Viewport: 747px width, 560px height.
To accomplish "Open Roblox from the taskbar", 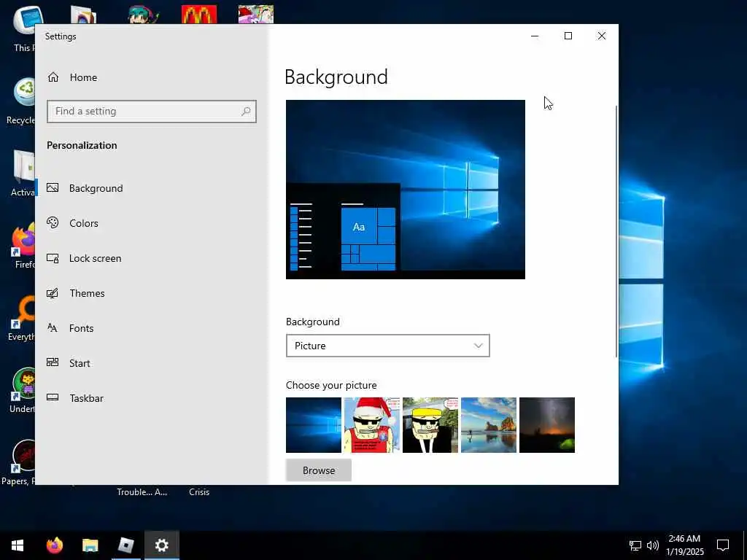I will pos(125,545).
